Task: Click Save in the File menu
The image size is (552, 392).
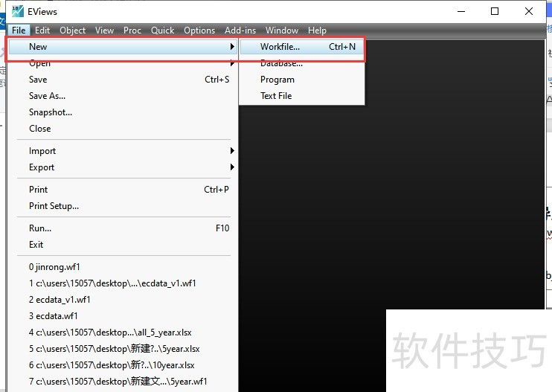Action: pos(122,80)
